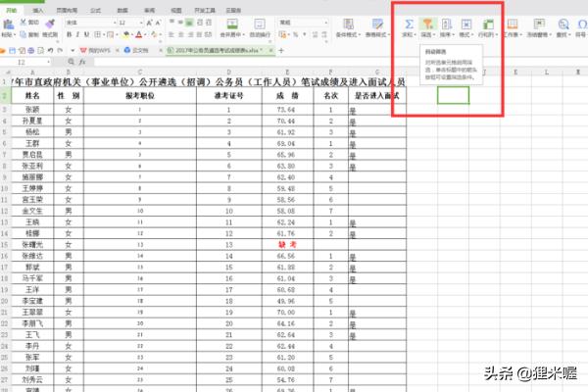The image size is (588, 392).
Task: Open the Sort dropdown arrow
Action: [x=453, y=34]
